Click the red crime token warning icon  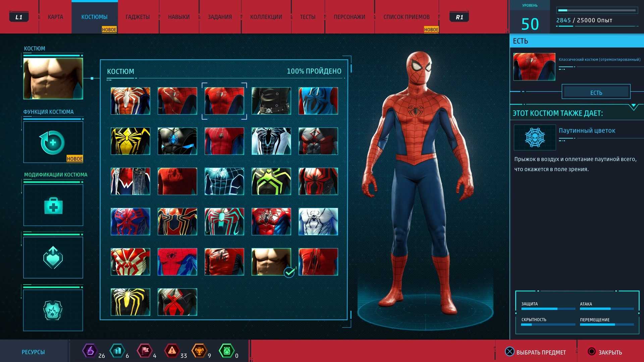pos(172,351)
